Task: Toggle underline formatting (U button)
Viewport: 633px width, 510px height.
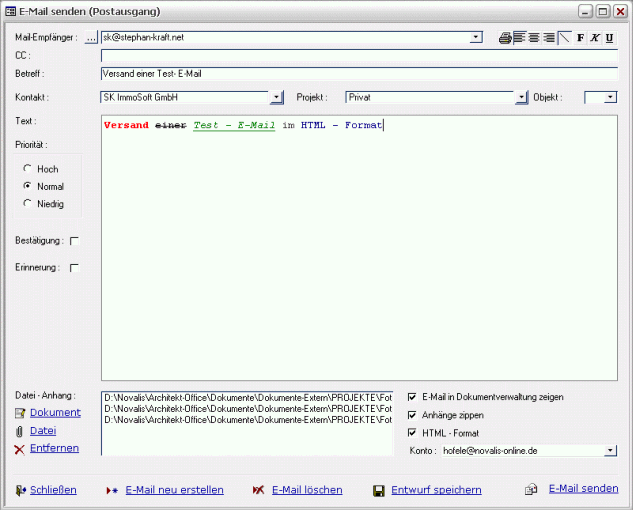Action: (x=609, y=38)
